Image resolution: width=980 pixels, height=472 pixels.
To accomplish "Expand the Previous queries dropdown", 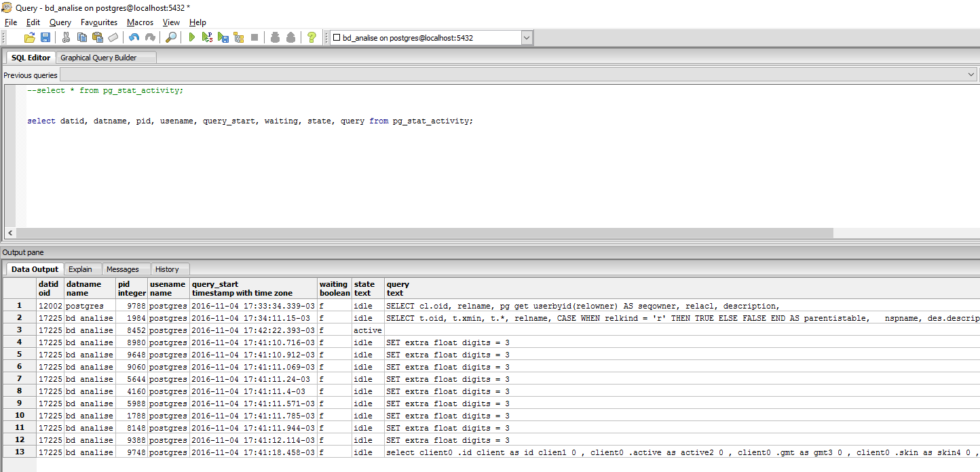I will pos(971,74).
